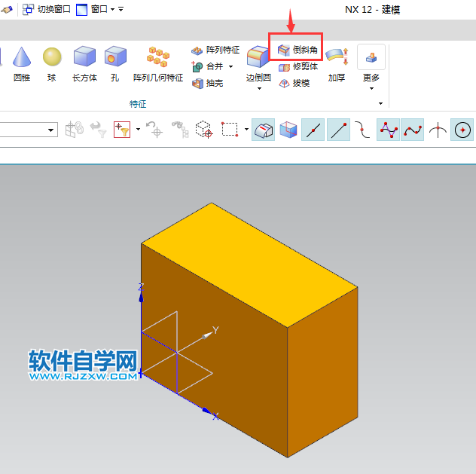The height and width of the screenshot is (474, 476).
Task: Toggle midpoint snap on line icon
Action: [x=313, y=130]
